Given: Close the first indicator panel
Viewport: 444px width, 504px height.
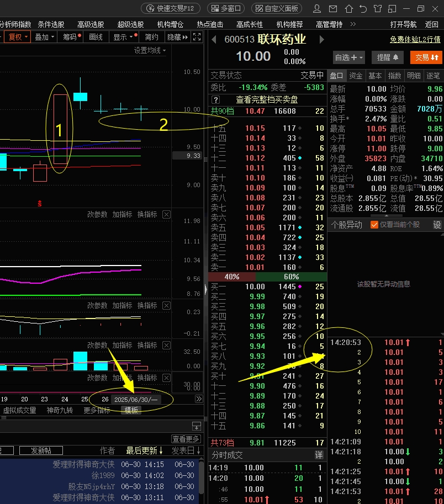Looking at the screenshot, I should tap(166, 214).
